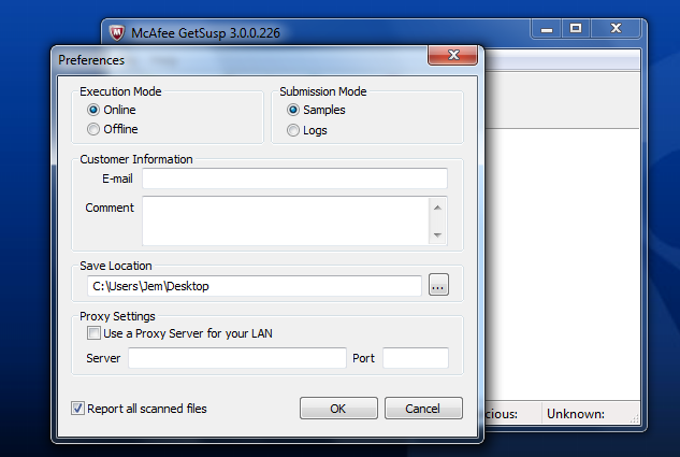Image resolution: width=680 pixels, height=457 pixels.
Task: Click the Customer Information group label
Action: pos(136,160)
